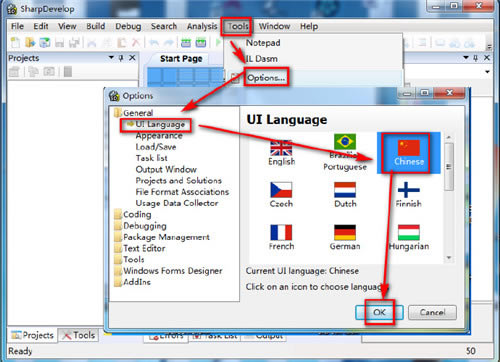Click Notepad in the Tools menu

[x=263, y=43]
